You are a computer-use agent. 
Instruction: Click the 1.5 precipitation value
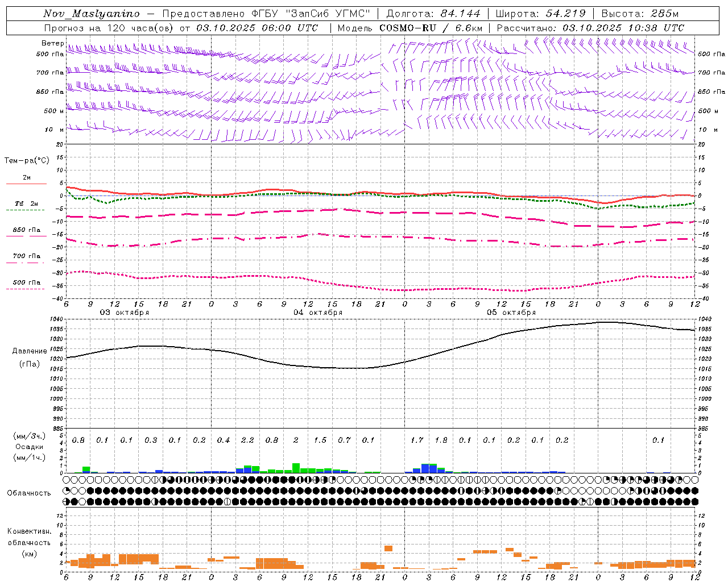(320, 440)
